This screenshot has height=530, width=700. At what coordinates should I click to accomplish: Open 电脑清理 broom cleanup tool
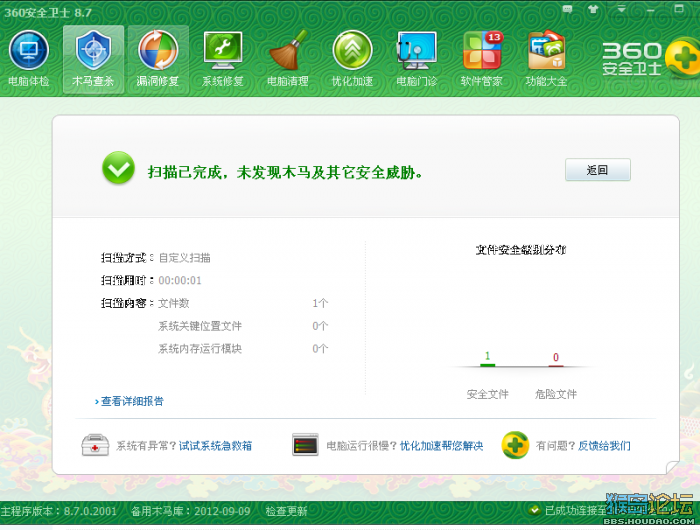288,59
